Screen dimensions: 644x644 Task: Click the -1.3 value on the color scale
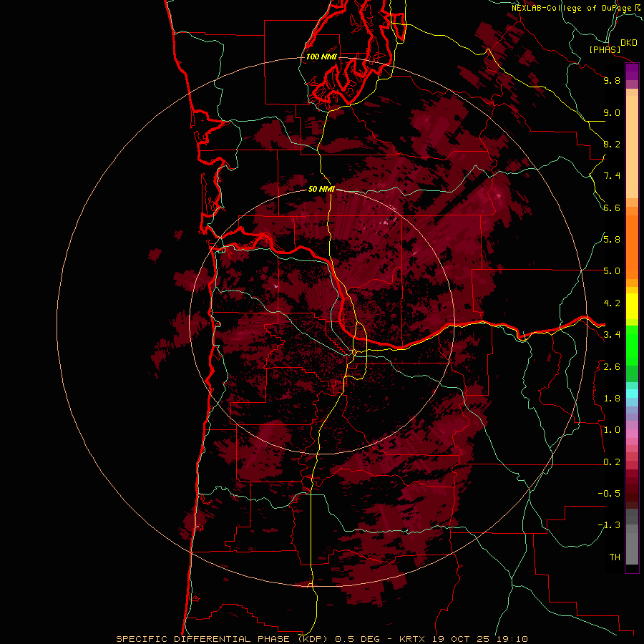pyautogui.click(x=609, y=525)
